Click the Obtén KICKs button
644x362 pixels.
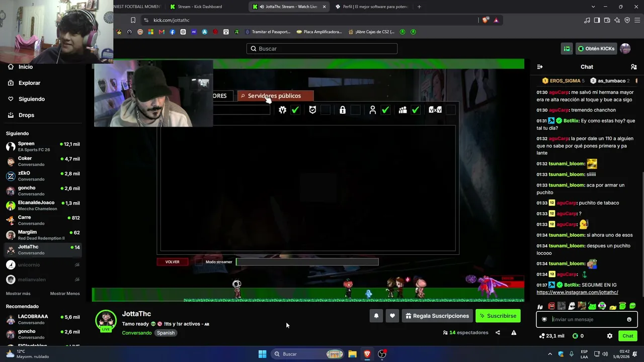596,49
